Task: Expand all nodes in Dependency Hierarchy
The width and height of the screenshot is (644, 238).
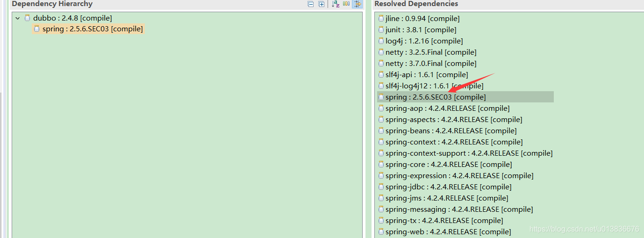Action: 322,4
